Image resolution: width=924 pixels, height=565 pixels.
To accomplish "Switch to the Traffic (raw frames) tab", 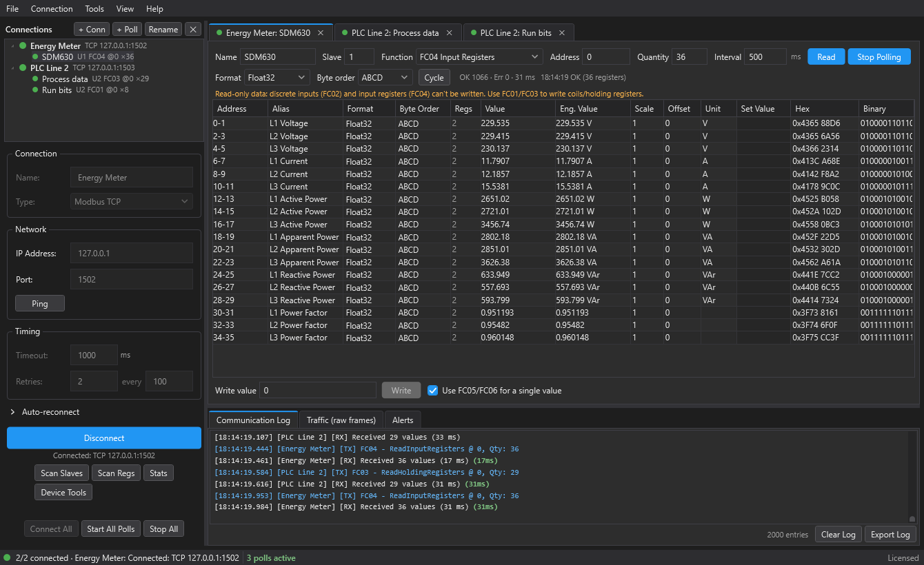I will coord(341,420).
